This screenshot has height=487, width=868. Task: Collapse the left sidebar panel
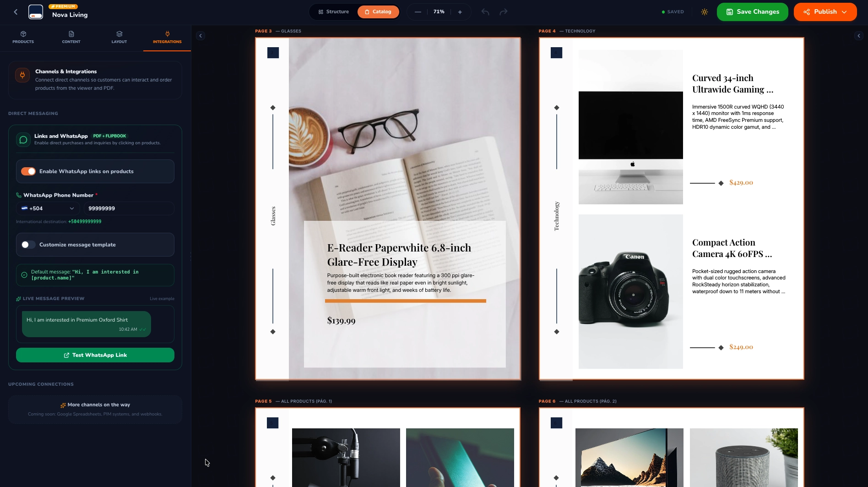coord(200,36)
